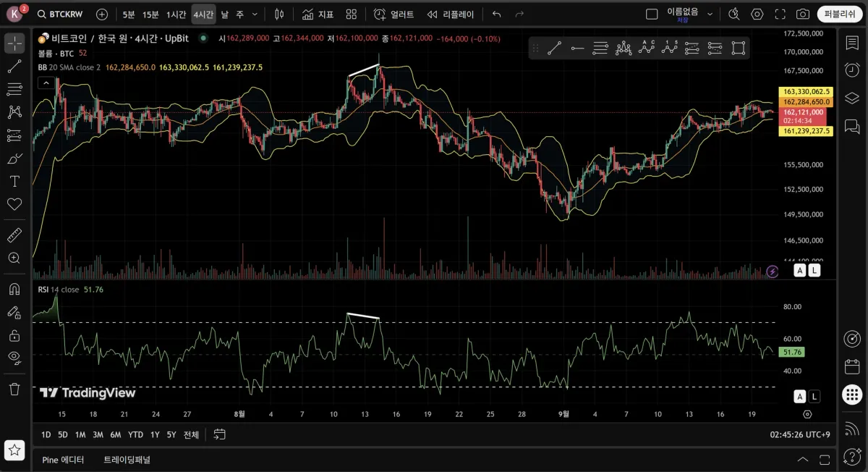Open the candle chart type selector
Screen dimensions: 868x472
(x=280, y=14)
